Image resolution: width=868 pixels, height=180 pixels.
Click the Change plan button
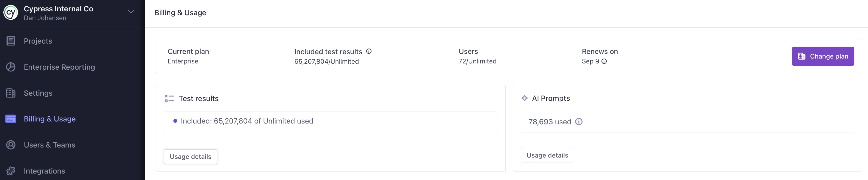tap(823, 56)
